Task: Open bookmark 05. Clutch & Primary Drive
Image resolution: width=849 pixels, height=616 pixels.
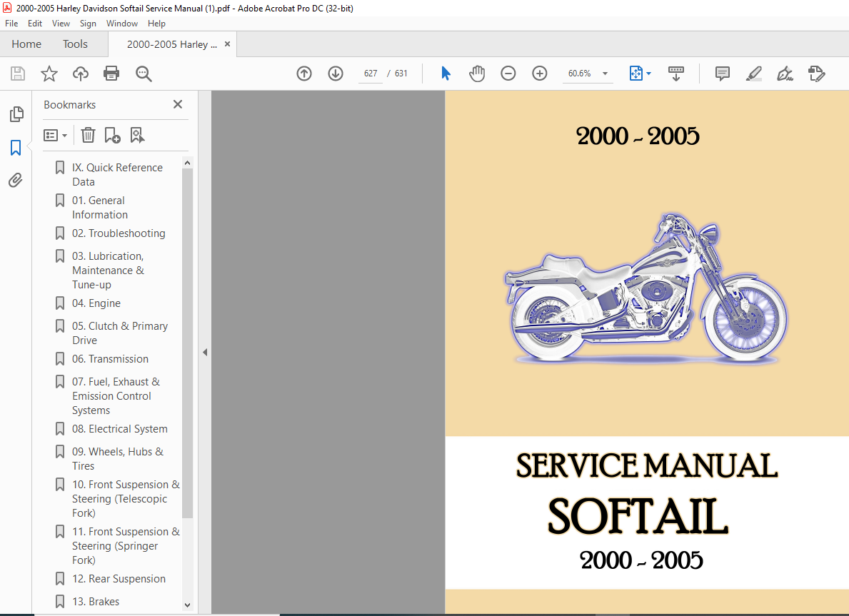Action: [120, 333]
